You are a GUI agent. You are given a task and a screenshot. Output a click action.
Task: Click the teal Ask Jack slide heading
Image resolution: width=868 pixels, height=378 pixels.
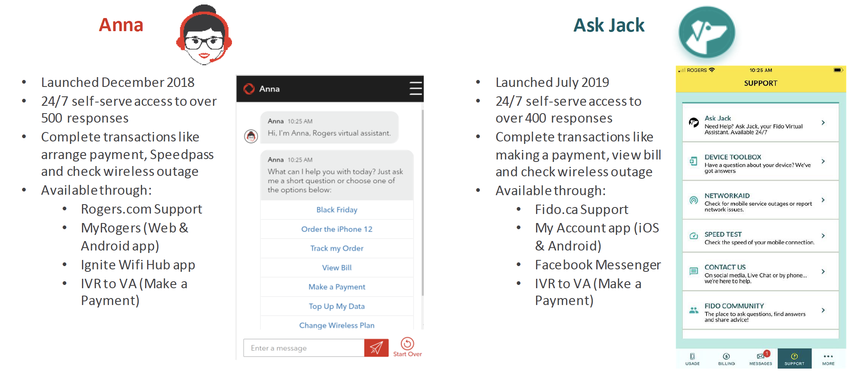[609, 25]
